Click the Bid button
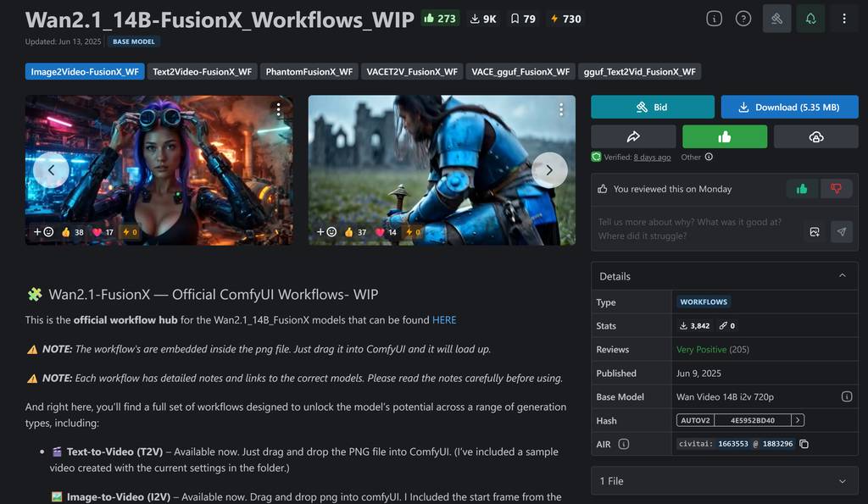Image resolution: width=868 pixels, height=504 pixels. tap(653, 107)
